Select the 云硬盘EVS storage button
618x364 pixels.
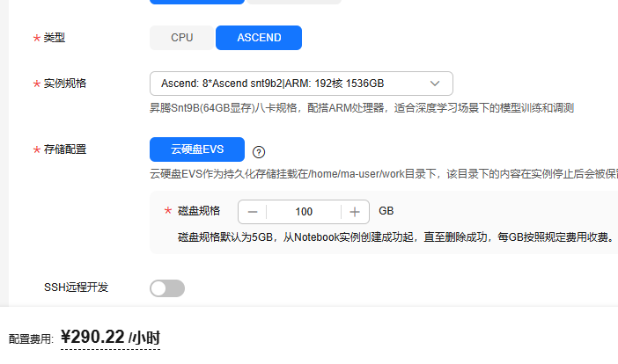[x=196, y=149]
